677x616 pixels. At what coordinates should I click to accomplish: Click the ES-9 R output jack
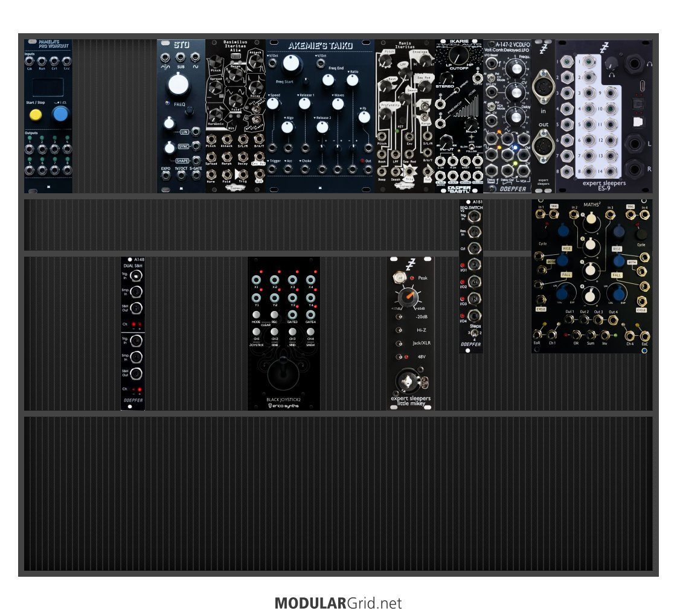(634, 168)
